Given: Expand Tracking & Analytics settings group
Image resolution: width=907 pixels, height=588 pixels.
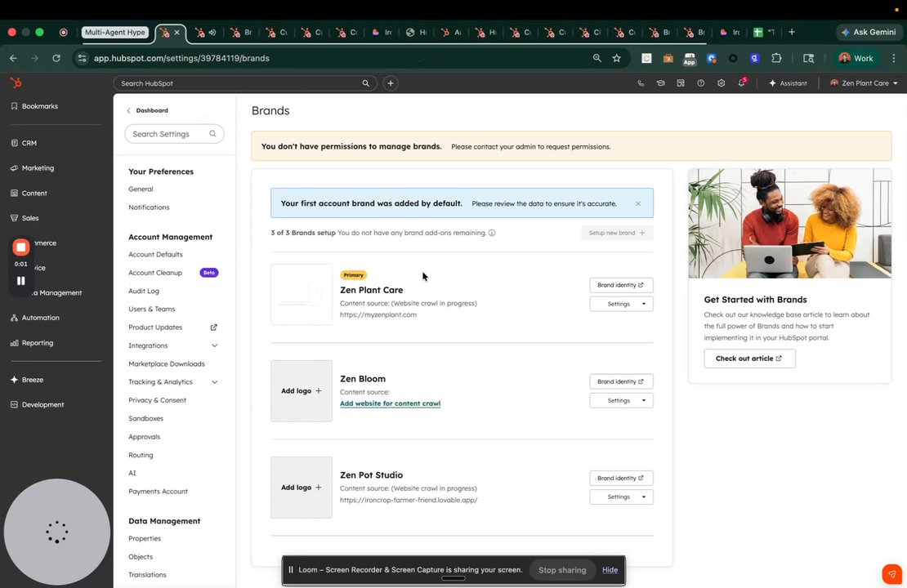Looking at the screenshot, I should click(215, 382).
